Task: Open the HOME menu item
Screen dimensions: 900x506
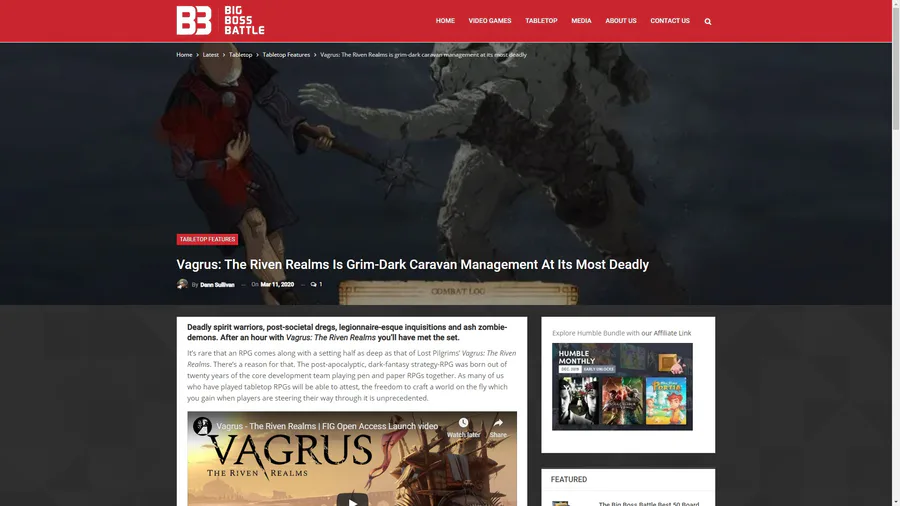Action: coord(445,21)
